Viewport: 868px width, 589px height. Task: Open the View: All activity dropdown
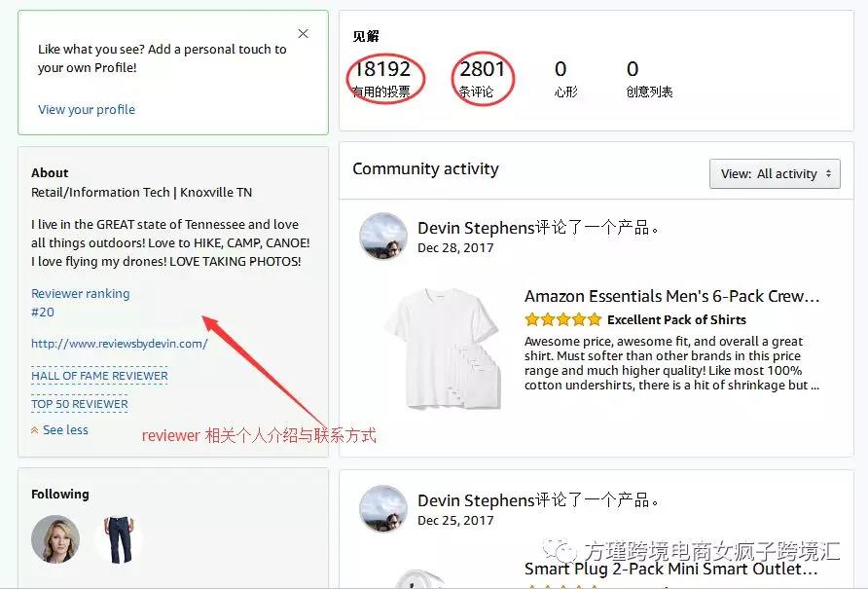click(775, 174)
